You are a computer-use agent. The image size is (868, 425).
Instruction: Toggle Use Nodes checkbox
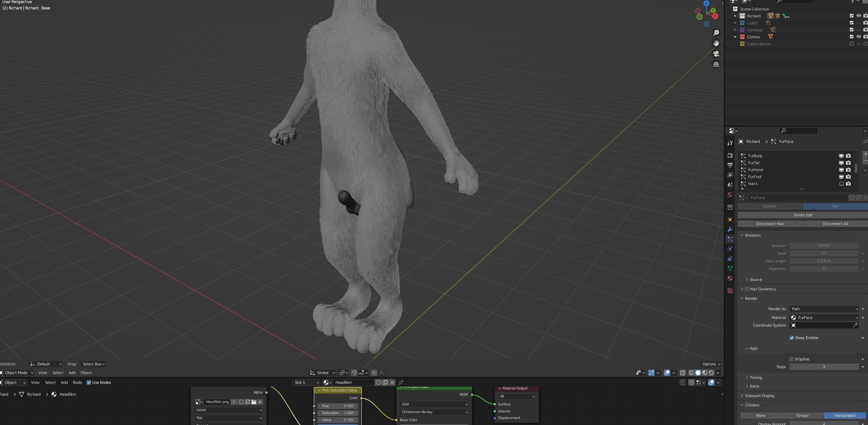pos(89,382)
